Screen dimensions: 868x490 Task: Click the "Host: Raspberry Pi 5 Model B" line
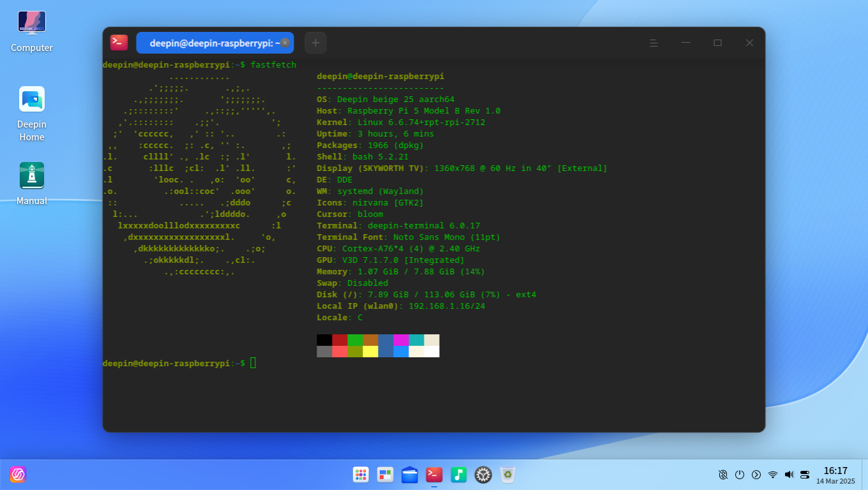tap(408, 111)
